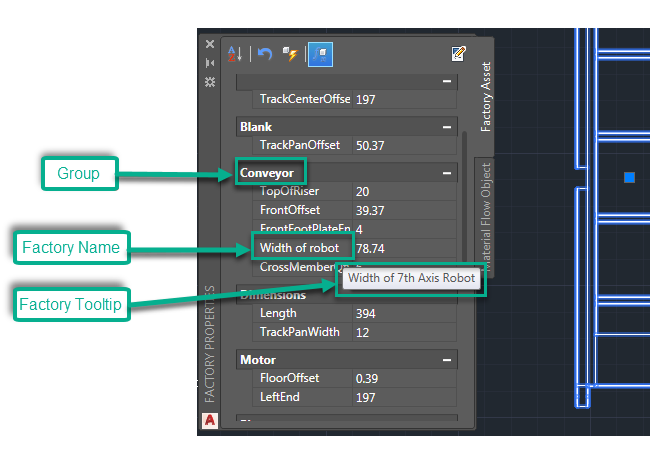
Task: Select the TrackPanOffset property name
Action: pyautogui.click(x=300, y=145)
